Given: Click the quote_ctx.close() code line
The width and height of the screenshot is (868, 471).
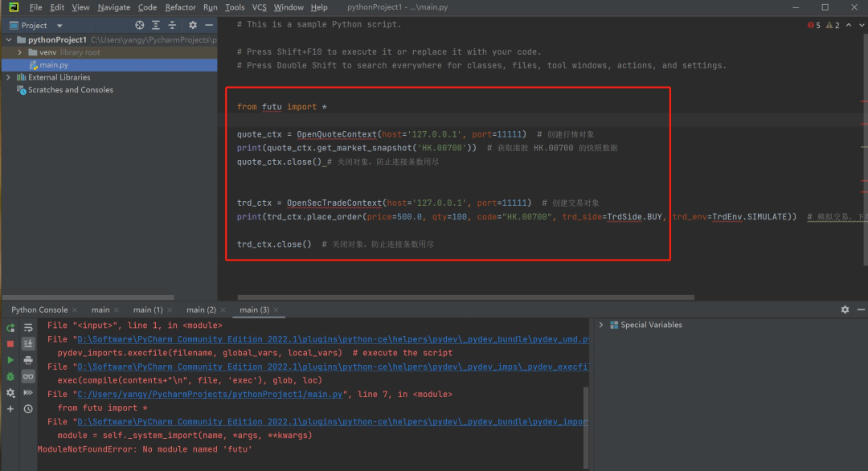Looking at the screenshot, I should [279, 162].
